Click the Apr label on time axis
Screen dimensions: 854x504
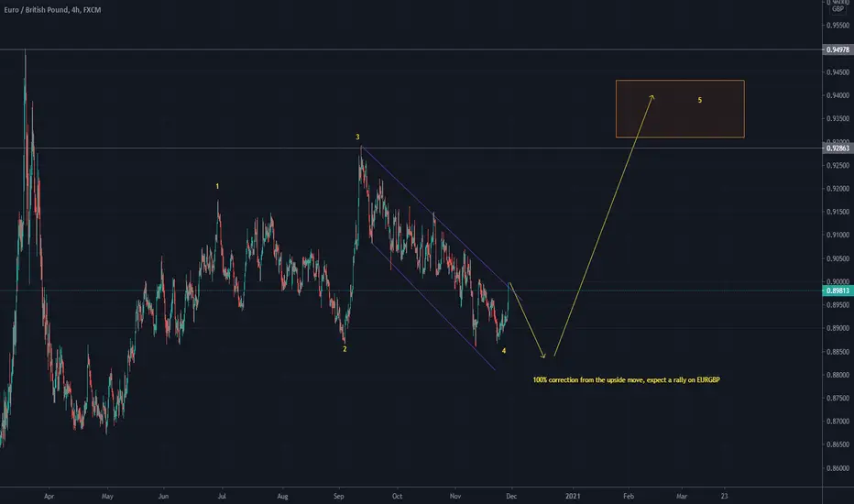click(x=49, y=497)
